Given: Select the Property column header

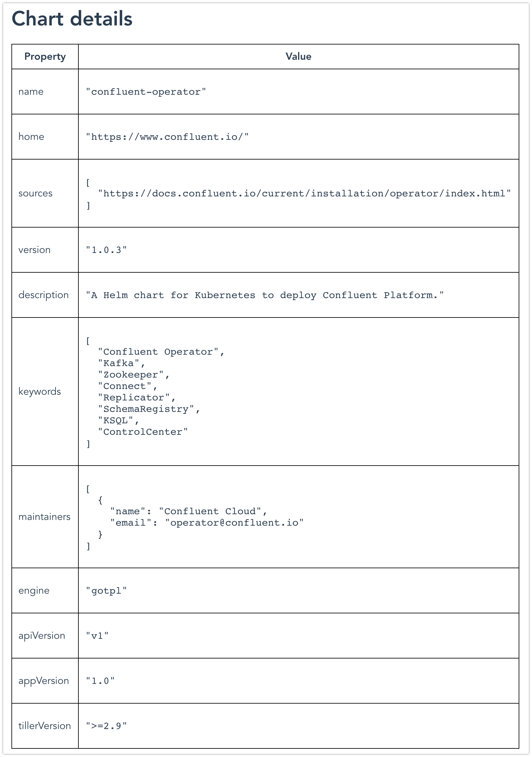Looking at the screenshot, I should 45,57.
